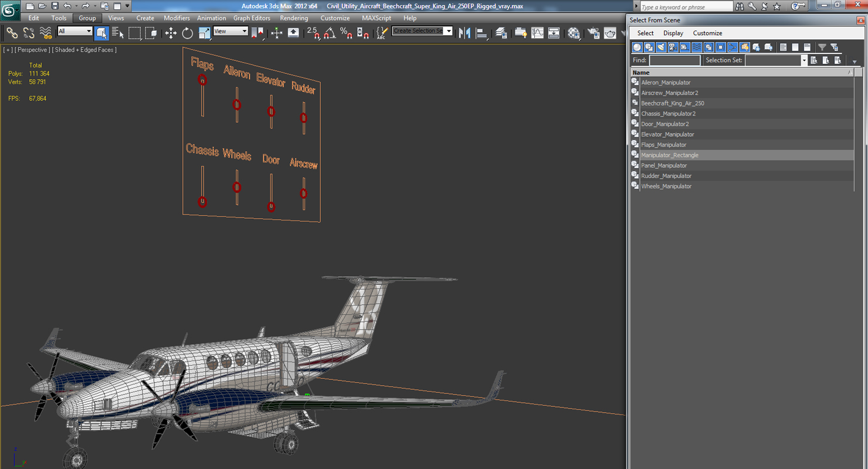Click the Chassis slider knob in viewport

[x=202, y=202]
